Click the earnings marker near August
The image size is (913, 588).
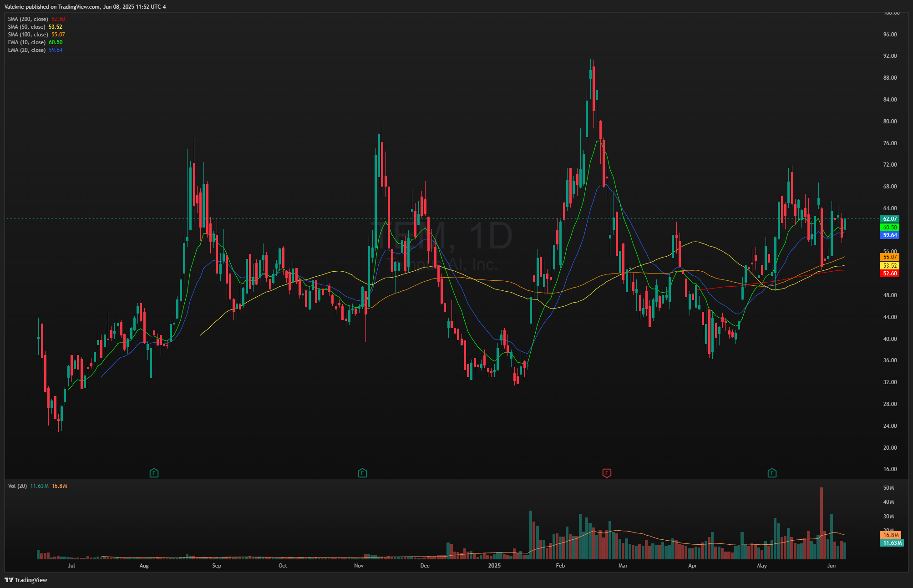pos(154,473)
